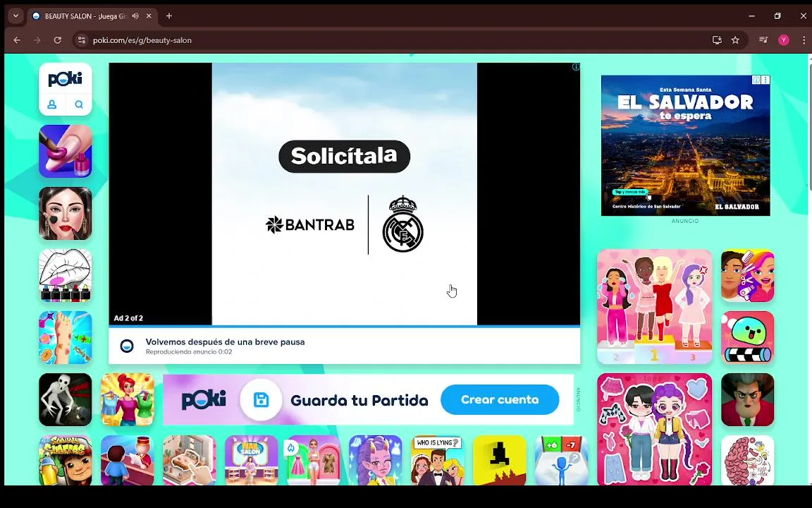The height and width of the screenshot is (508, 812).
Task: Open the bedroom decorating game thumbnail
Action: [x=190, y=460]
